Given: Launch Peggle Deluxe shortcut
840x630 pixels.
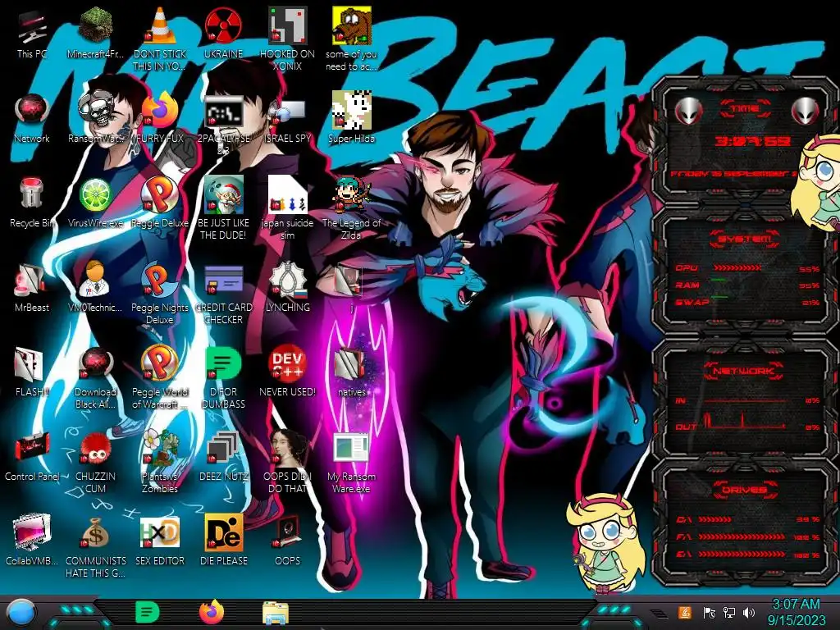Looking at the screenshot, I should tap(159, 194).
